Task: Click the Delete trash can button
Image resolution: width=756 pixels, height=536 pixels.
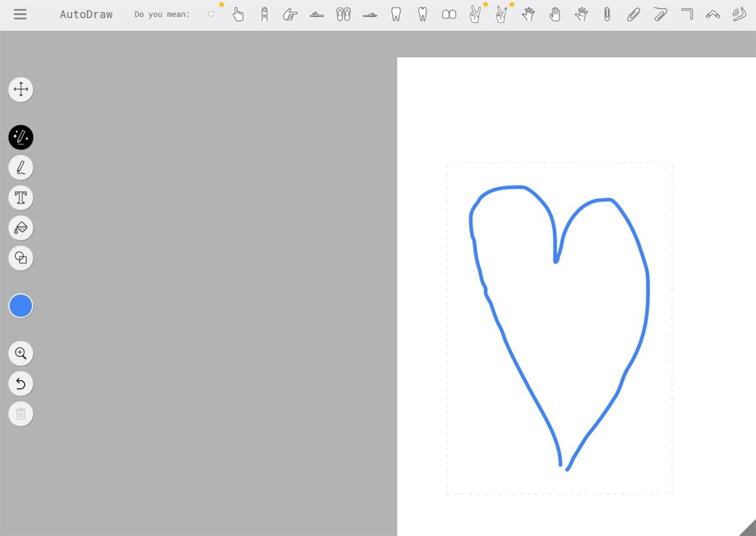Action: (21, 414)
